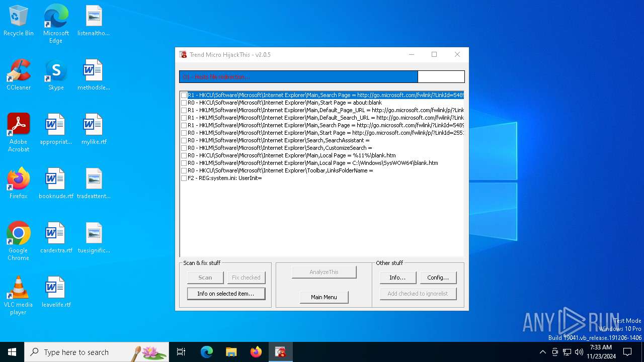Screen dimensions: 644x362
Task: Open File Explorer from the taskbar
Action: pos(231,352)
